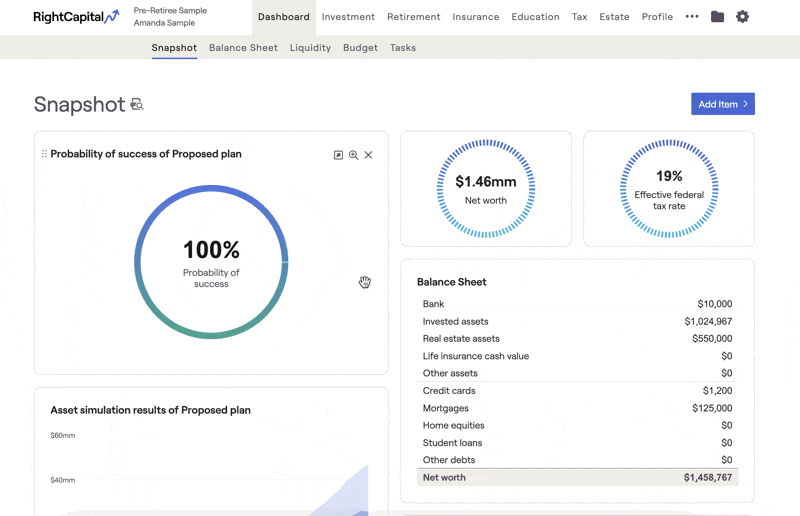Click the Snapshot page heading
Image resolution: width=800 pixels, height=516 pixels.
point(79,104)
